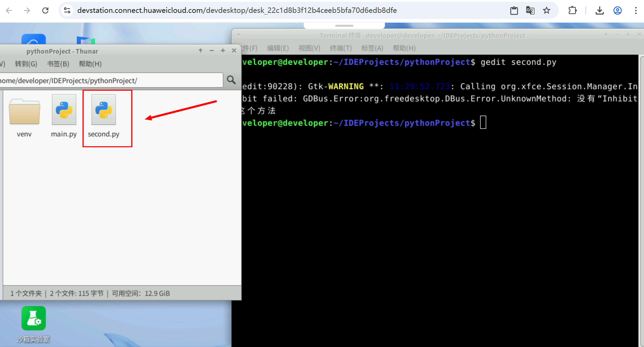Click the Thunar path location field
This screenshot has width=644, height=347.
click(111, 81)
